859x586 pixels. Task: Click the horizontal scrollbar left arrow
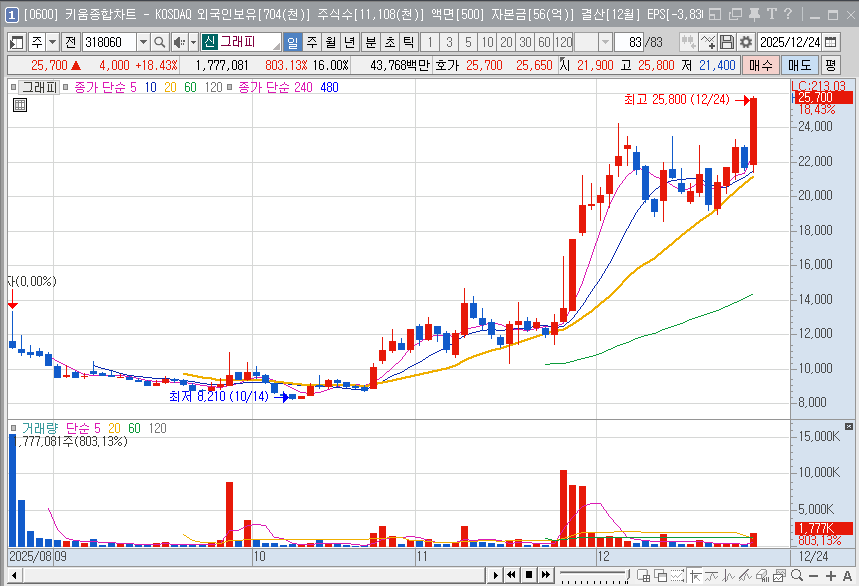point(14,576)
